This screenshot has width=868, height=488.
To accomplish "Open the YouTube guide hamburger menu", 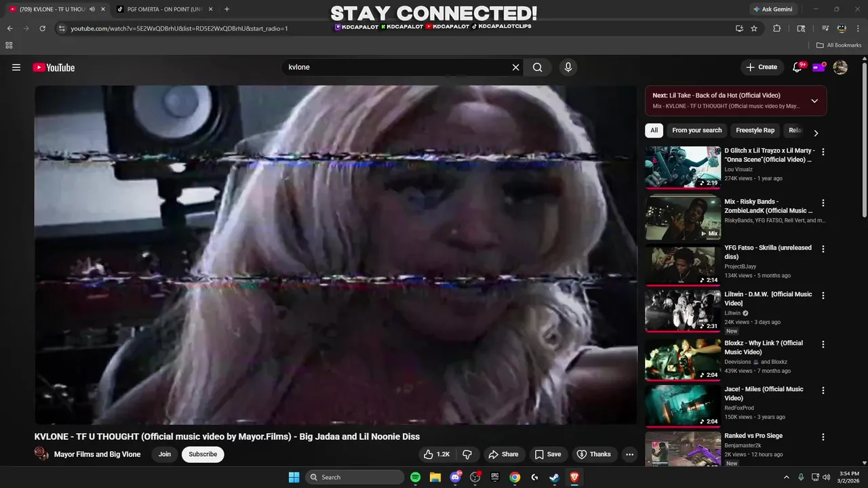I will click(x=16, y=67).
